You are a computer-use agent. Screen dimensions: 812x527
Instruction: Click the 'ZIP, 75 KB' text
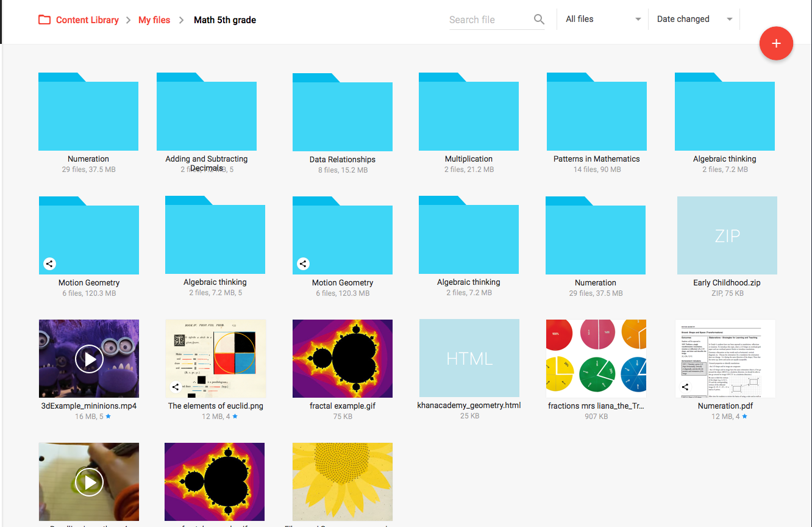tap(727, 293)
